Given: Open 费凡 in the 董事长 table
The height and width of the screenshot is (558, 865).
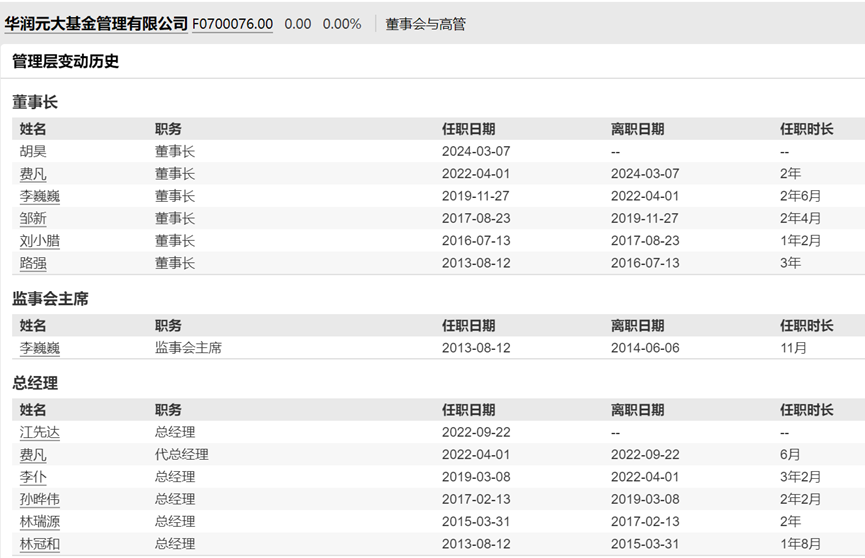Looking at the screenshot, I should click(x=33, y=174).
